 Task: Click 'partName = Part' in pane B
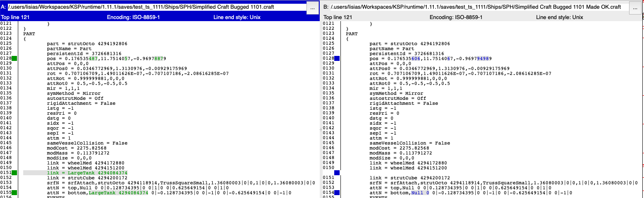click(x=392, y=48)
